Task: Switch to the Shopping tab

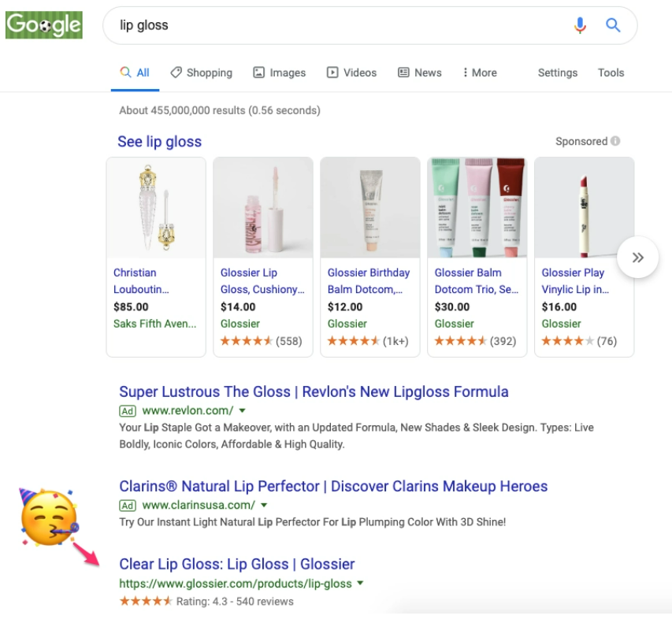Action: coord(201,72)
